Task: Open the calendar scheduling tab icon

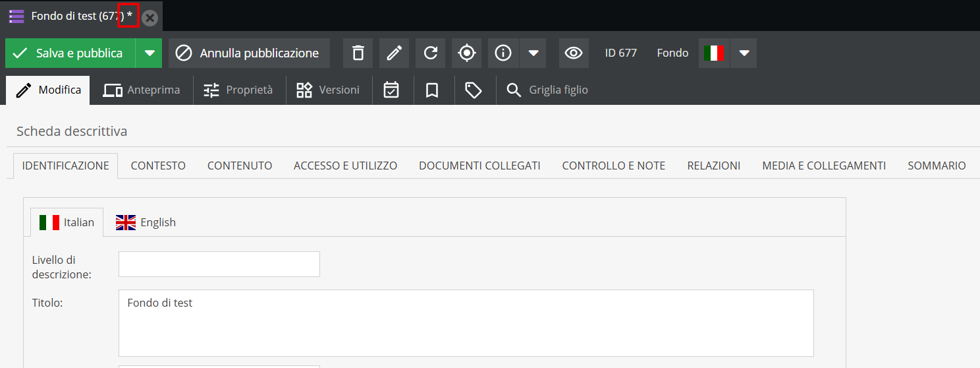Action: [x=391, y=90]
